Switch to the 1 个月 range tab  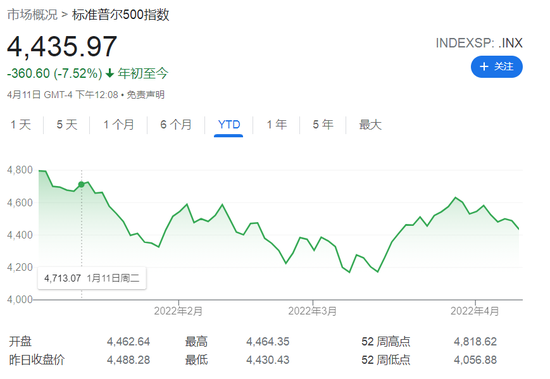pos(119,125)
